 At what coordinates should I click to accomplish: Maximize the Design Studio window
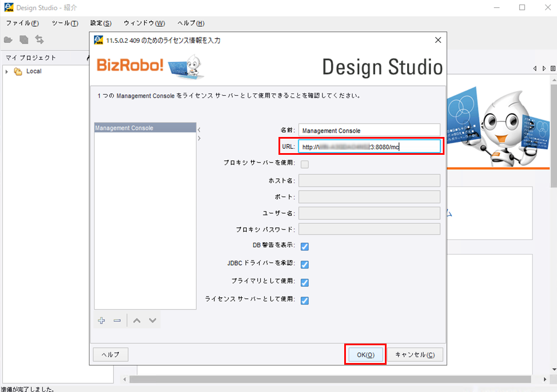[522, 7]
